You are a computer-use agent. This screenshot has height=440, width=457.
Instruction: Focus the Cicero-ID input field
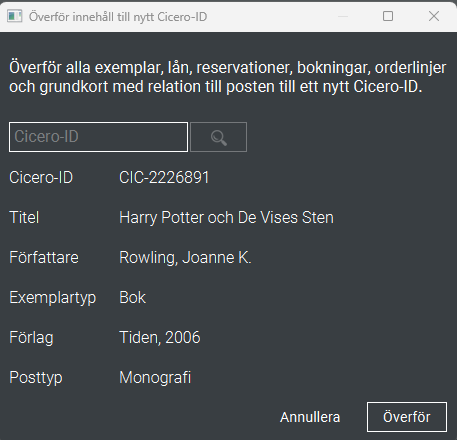click(x=98, y=137)
